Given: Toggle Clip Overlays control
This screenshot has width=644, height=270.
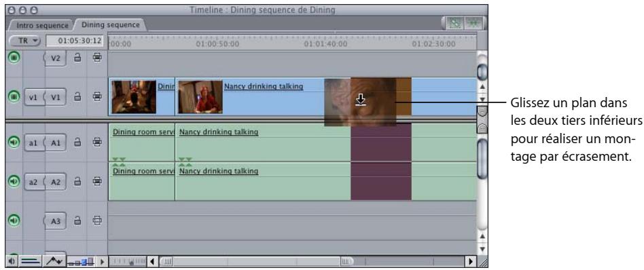Looking at the screenshot, I should [54, 261].
